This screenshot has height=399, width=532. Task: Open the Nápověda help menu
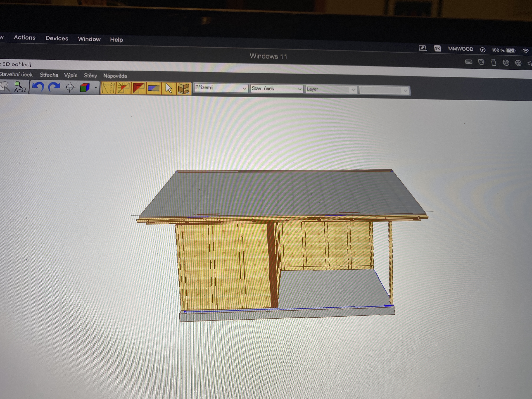point(115,76)
